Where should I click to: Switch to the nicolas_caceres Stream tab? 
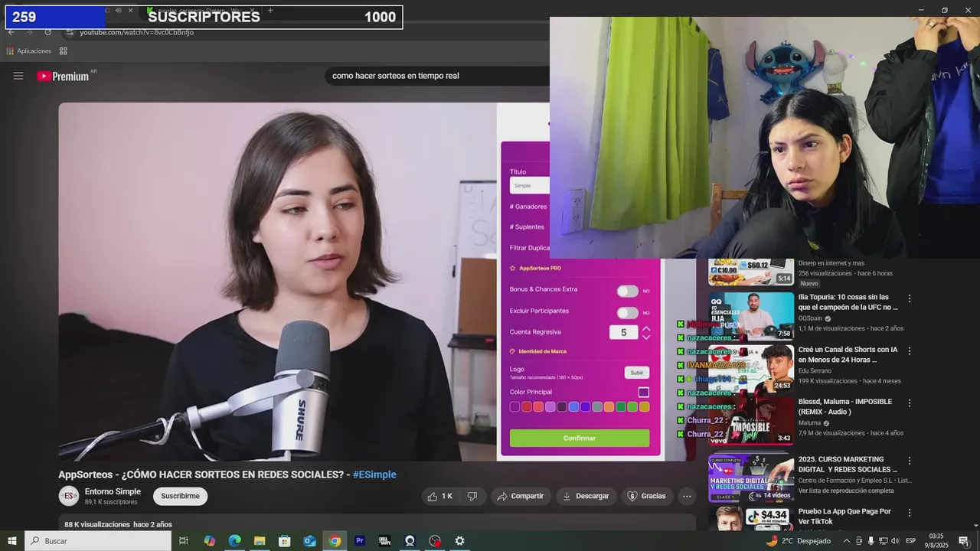click(x=201, y=11)
